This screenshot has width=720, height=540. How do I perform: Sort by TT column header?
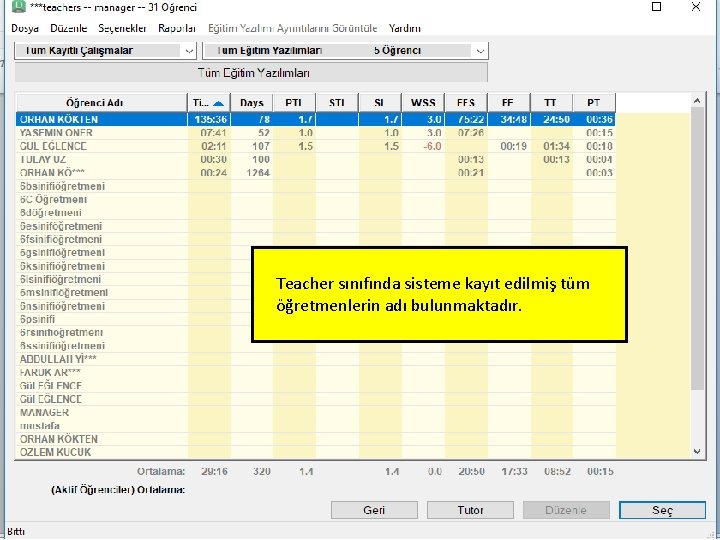point(551,103)
